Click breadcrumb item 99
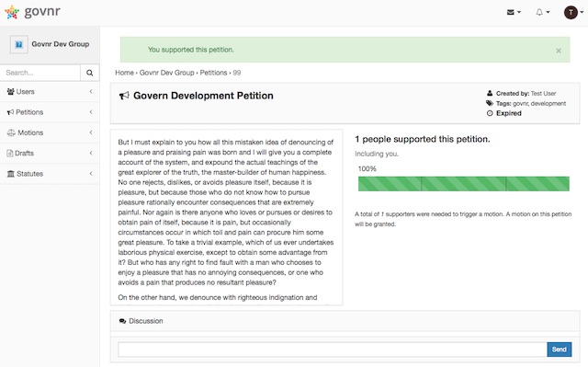This screenshot has width=588, height=367. point(237,73)
